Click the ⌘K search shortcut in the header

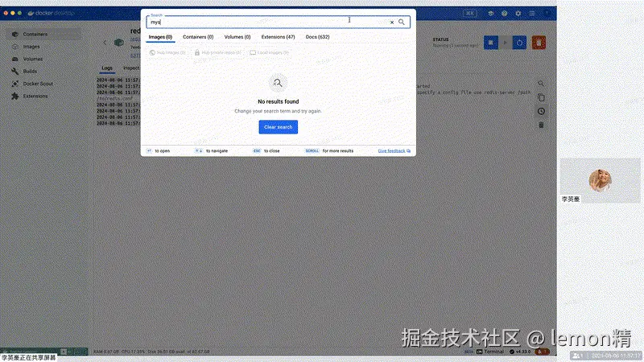tap(470, 13)
